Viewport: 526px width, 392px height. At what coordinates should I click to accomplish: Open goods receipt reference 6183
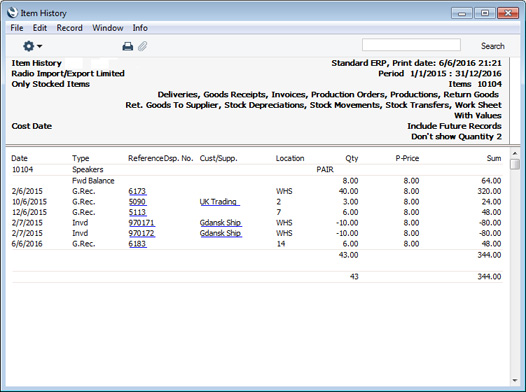point(137,244)
